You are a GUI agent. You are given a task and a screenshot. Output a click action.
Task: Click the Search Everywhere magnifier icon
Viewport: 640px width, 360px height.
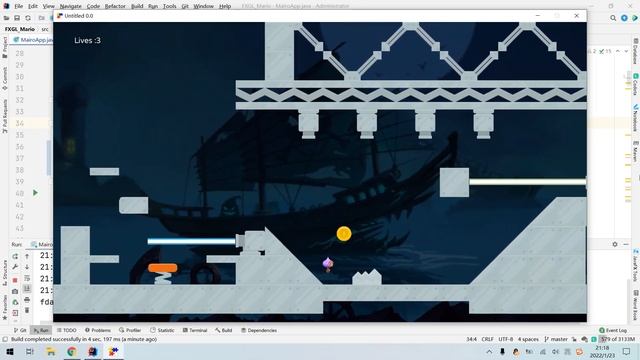613,18
